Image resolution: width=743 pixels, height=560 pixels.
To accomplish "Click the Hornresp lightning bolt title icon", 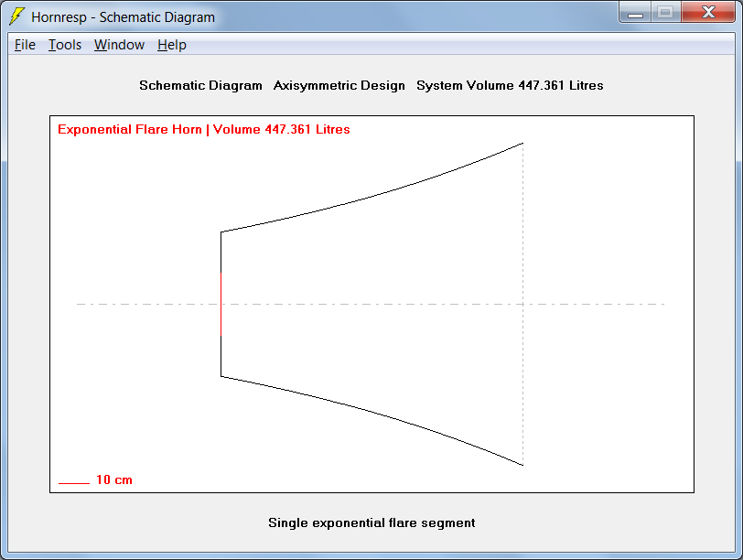I will (17, 16).
